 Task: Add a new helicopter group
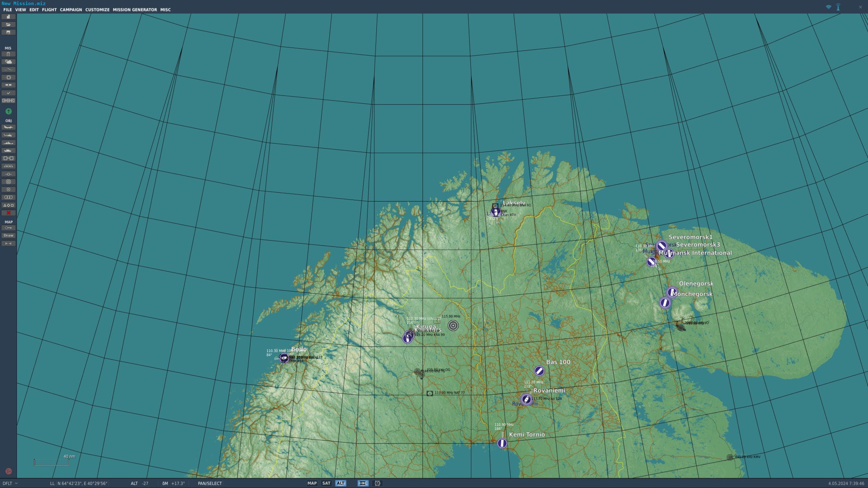(x=8, y=135)
